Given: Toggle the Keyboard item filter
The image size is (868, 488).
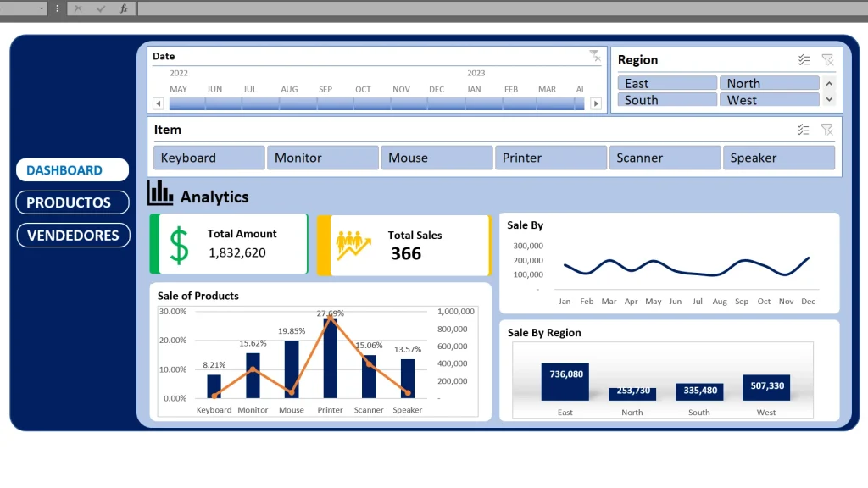Looking at the screenshot, I should point(208,158).
